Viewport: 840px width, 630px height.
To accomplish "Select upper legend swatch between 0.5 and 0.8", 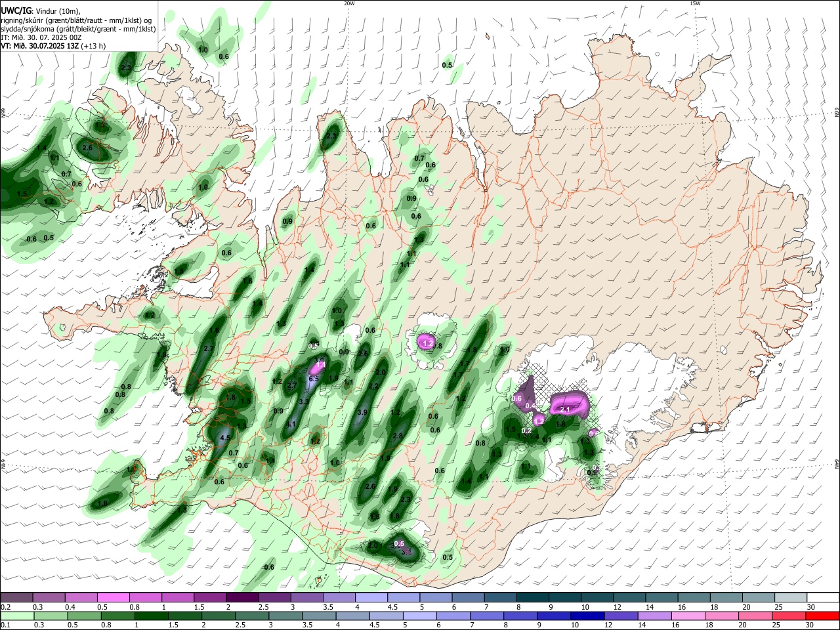I will point(113,597).
